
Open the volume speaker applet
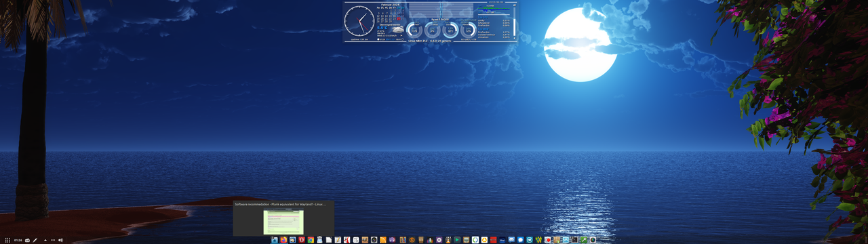pyautogui.click(x=61, y=240)
